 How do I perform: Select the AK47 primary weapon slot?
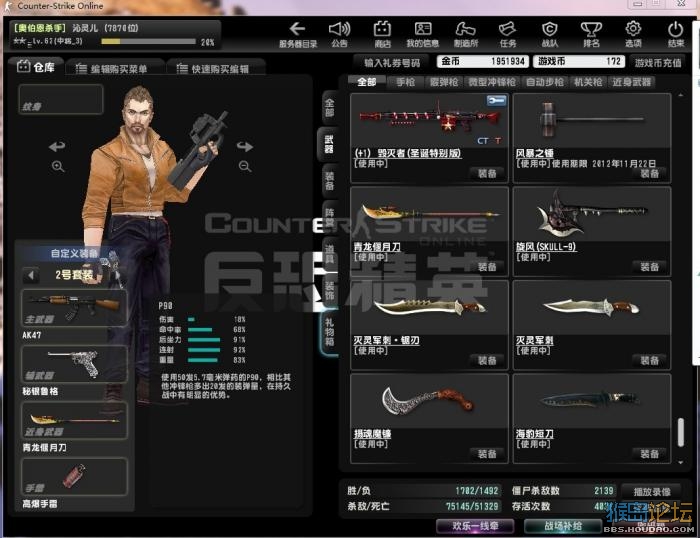pos(74,308)
